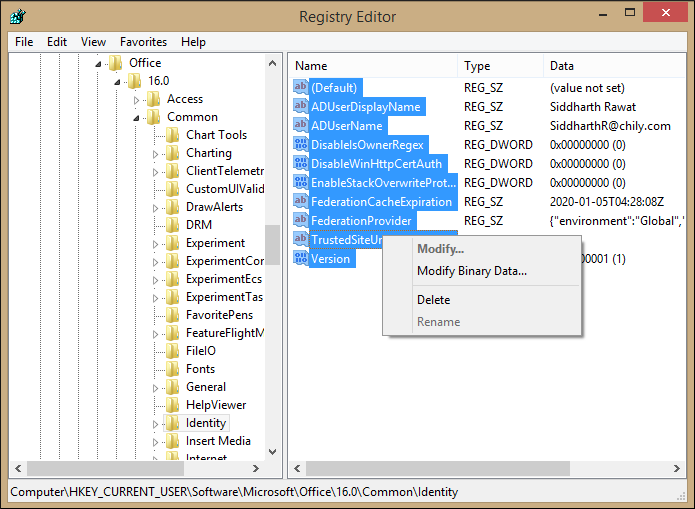Click the Insert Media folder icon
This screenshot has width=695, height=509.
(172, 441)
